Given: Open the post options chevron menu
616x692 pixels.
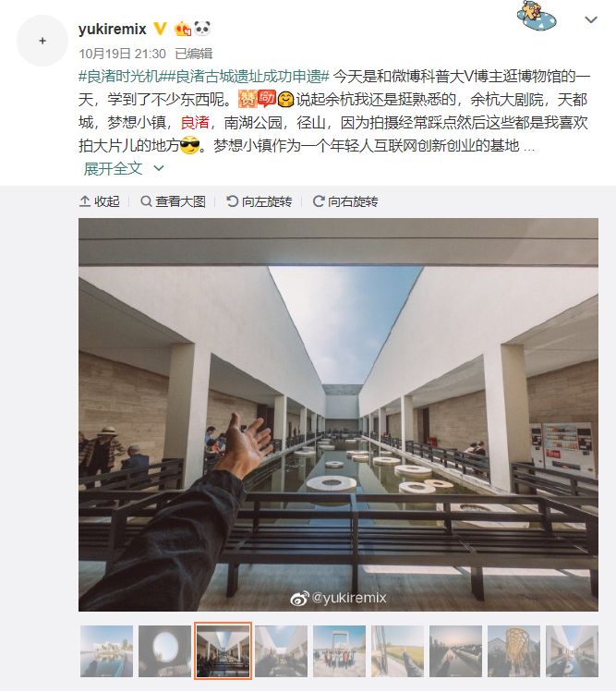Looking at the screenshot, I should (590, 19).
